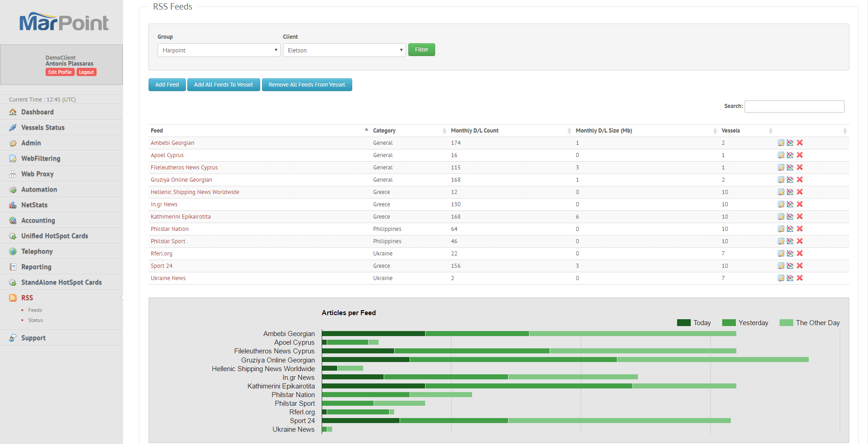Click the NetStats bar chart icon
Image resolution: width=868 pixels, height=444 pixels.
click(x=13, y=205)
